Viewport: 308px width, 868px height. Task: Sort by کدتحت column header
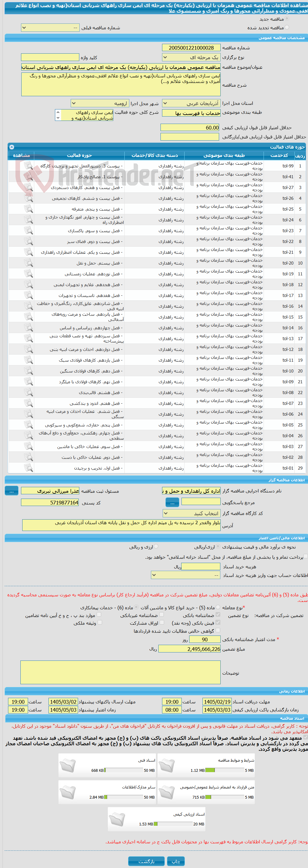point(279,155)
